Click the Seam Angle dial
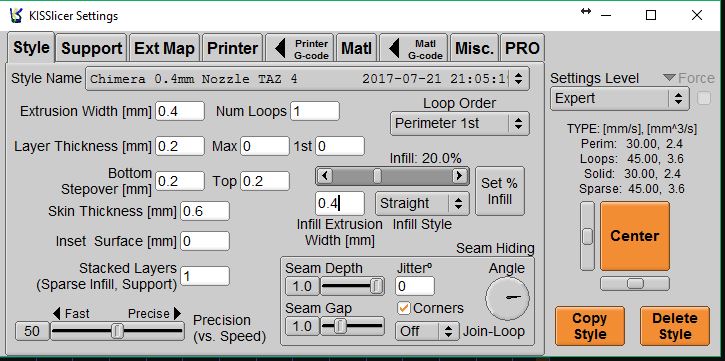The height and width of the screenshot is (361, 725). coord(507,298)
